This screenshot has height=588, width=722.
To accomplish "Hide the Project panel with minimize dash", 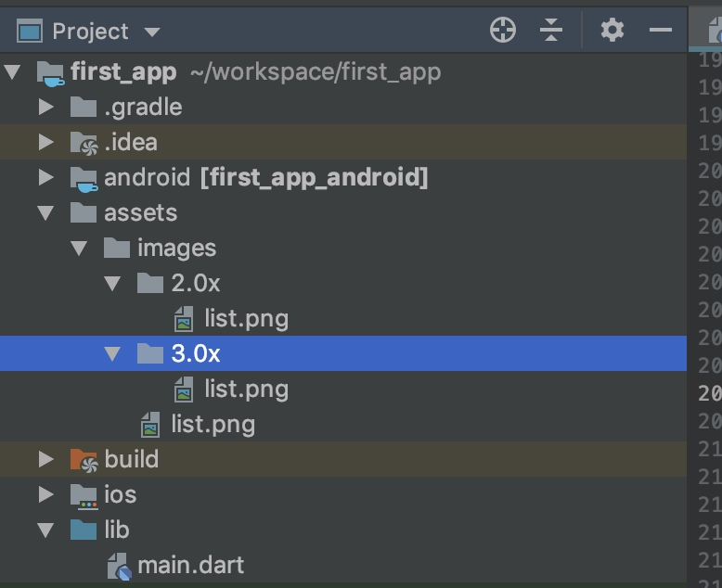I will click(x=661, y=31).
